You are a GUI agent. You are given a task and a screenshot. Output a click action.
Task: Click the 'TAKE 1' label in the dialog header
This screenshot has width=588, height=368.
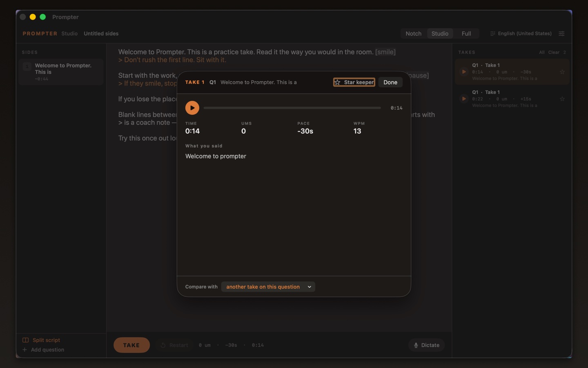coord(195,82)
